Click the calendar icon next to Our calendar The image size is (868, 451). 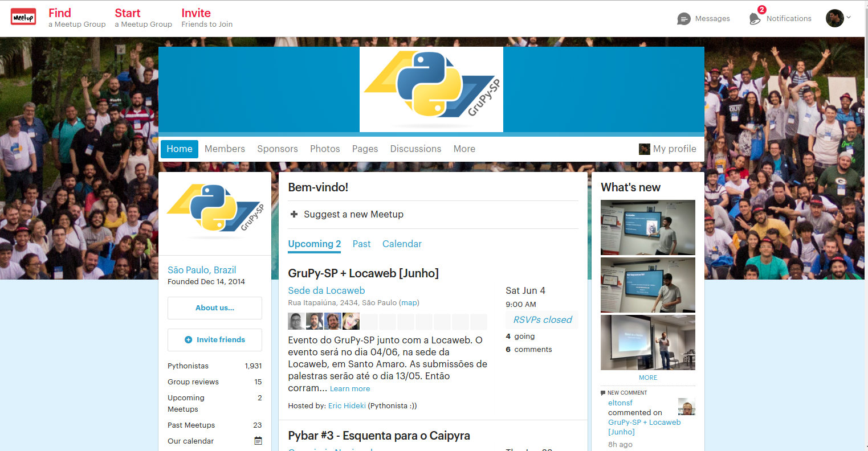point(258,441)
